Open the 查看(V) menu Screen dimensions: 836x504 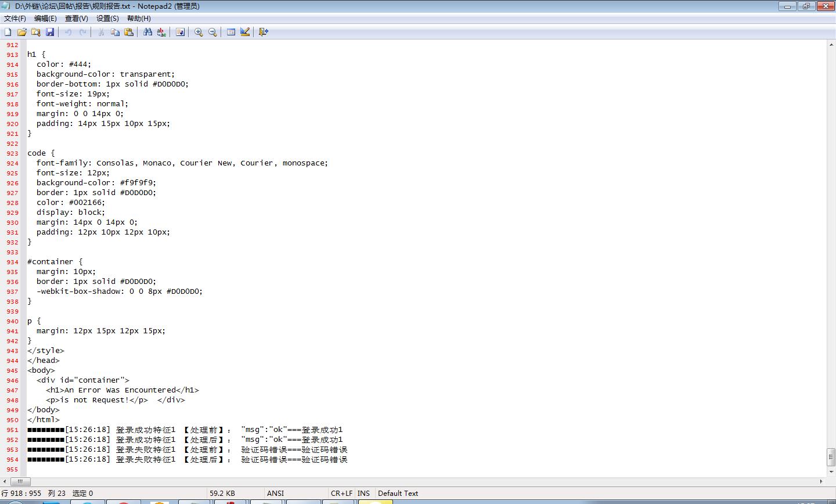point(77,19)
